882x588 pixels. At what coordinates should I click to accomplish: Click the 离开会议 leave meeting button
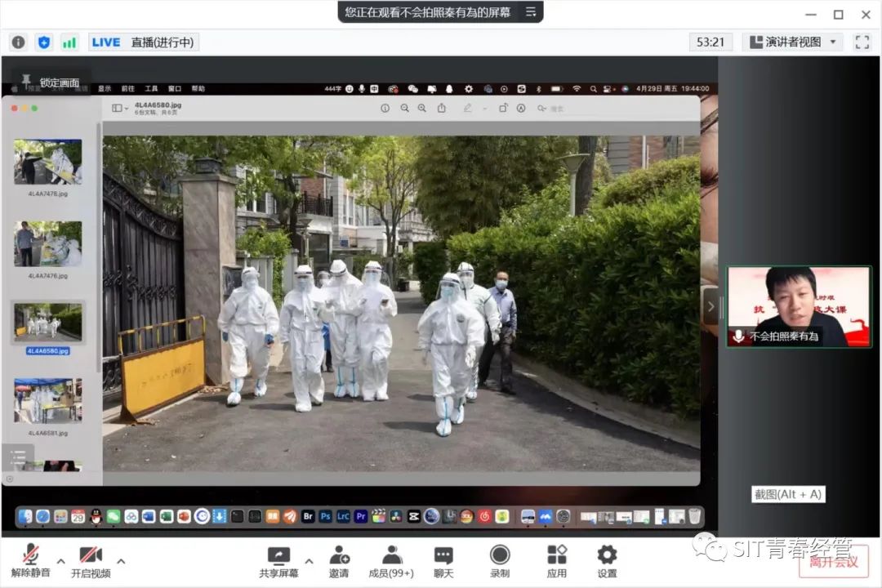tap(833, 561)
